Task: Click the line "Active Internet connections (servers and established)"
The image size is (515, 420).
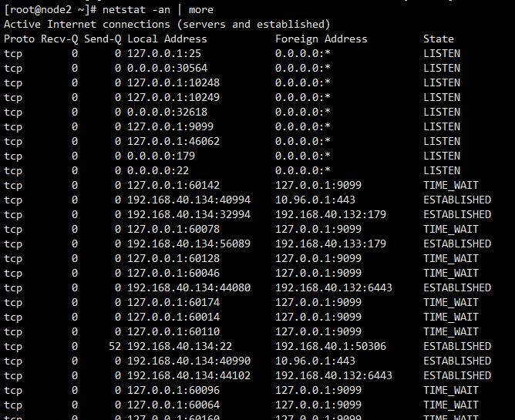Action: tap(167, 25)
